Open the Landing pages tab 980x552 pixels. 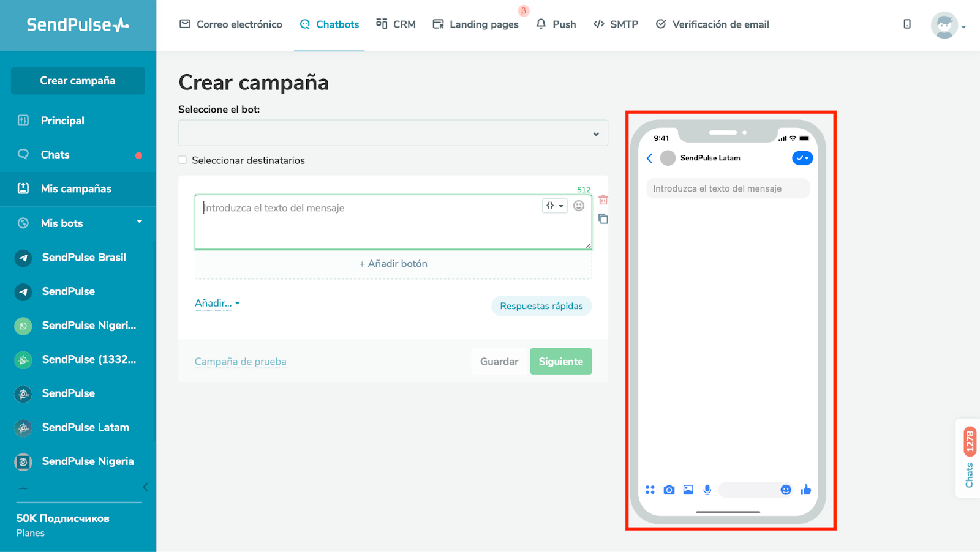[x=475, y=24]
